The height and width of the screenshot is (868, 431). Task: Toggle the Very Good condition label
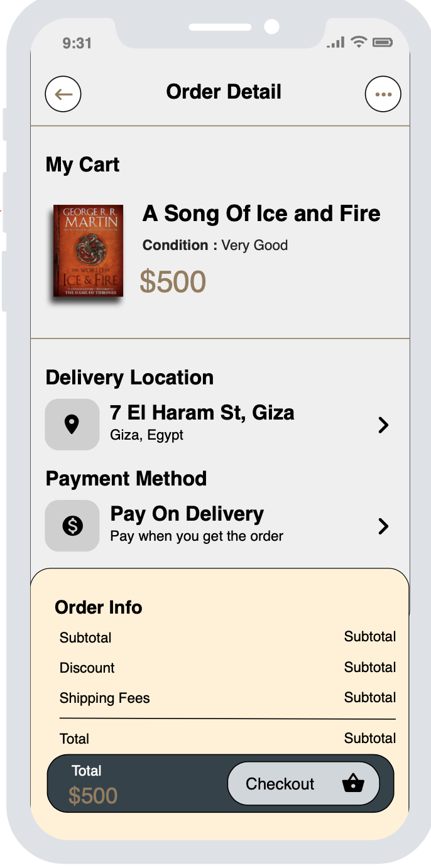pos(214,245)
